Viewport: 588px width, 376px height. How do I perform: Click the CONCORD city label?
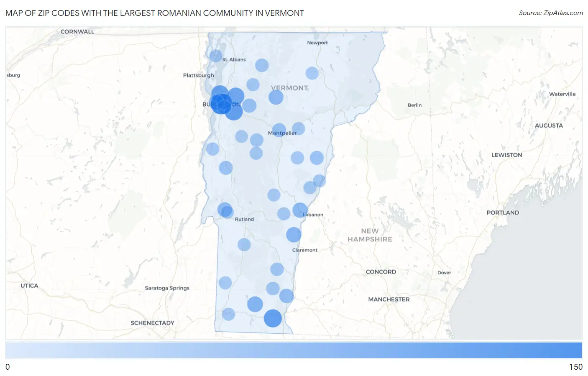click(x=381, y=272)
